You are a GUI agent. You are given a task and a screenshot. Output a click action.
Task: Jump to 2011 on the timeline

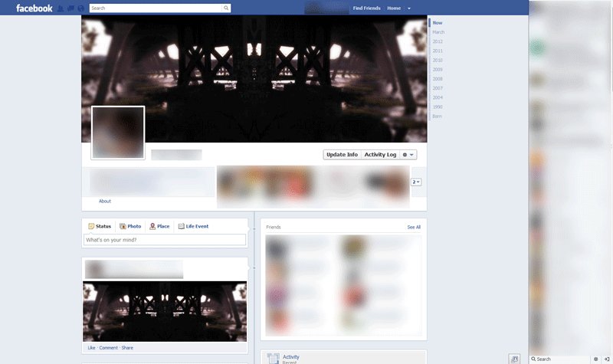(438, 51)
